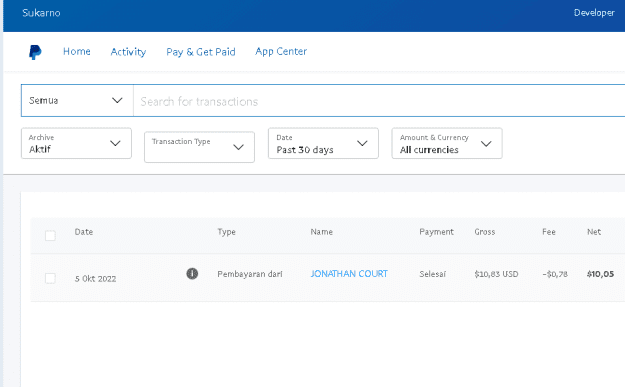Screen dimensions: 625x387
Task: Click the -$0,78 fee value
Action: [555, 274]
